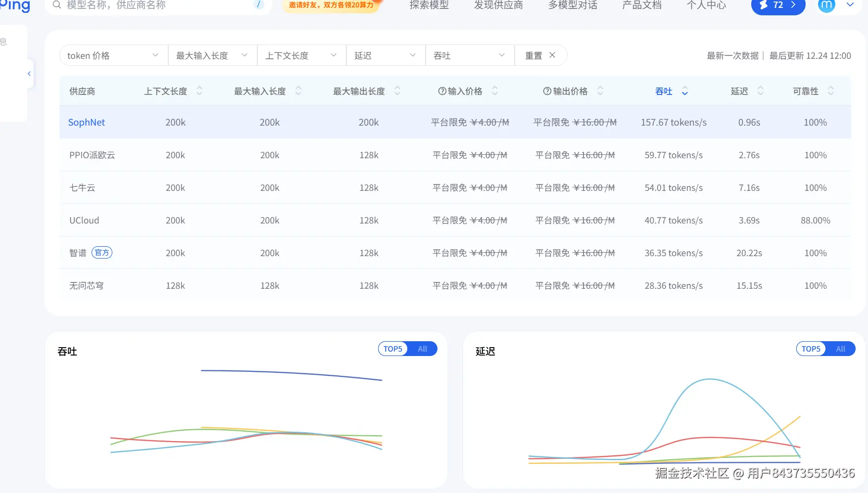
Task: Sort by 输出价格 column arrows
Action: 600,91
